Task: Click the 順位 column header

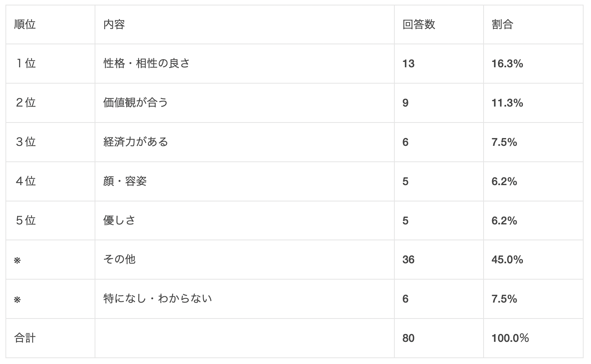Action: tap(25, 24)
